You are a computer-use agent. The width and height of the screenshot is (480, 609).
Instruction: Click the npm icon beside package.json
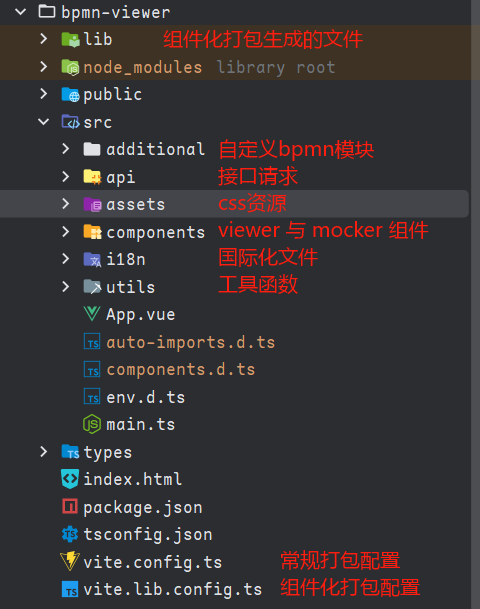70,506
